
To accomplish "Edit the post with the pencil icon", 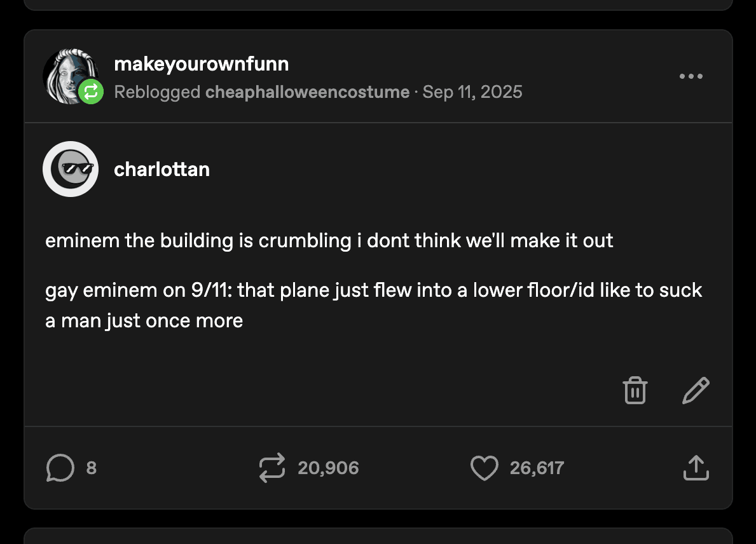I will tap(695, 390).
